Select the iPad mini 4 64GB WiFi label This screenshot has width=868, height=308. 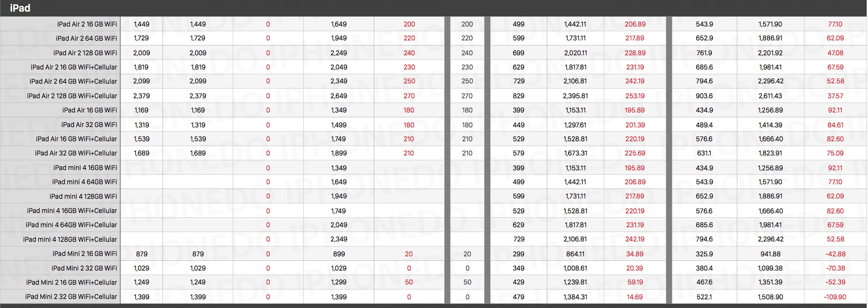(x=84, y=182)
